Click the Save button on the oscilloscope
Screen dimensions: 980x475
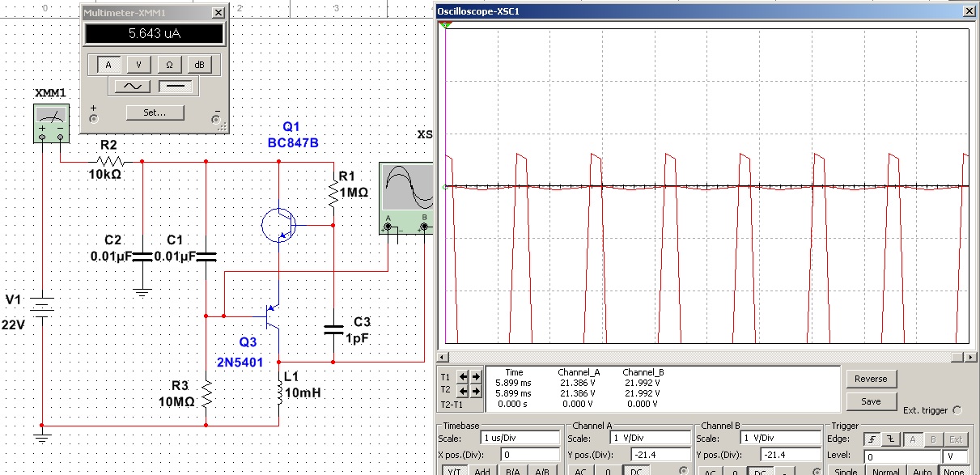(x=871, y=401)
